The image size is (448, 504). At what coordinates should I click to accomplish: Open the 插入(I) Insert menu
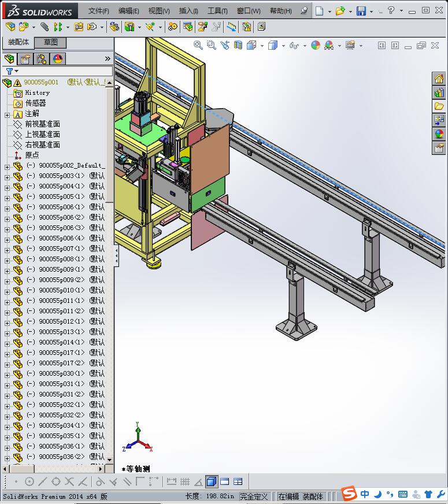188,11
